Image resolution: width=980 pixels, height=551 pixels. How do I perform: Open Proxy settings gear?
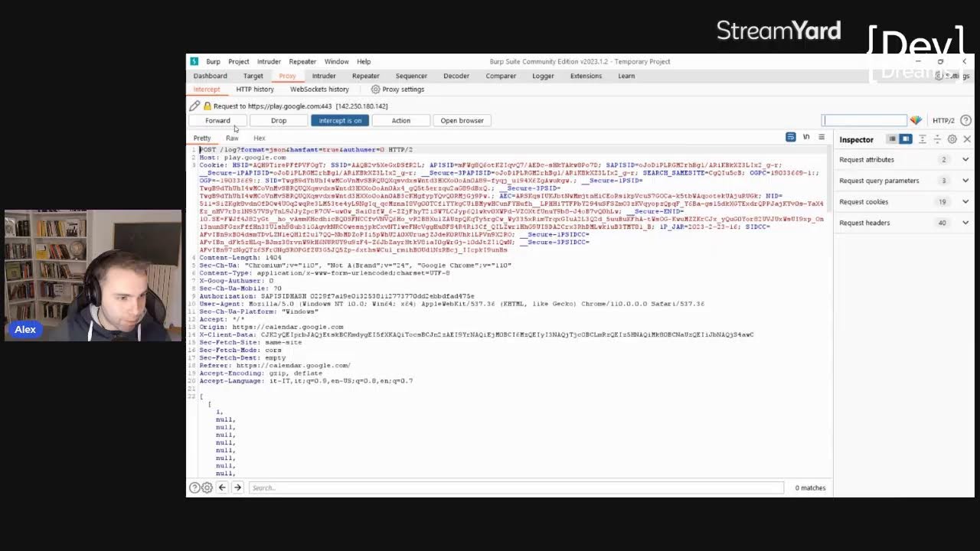pos(375,89)
